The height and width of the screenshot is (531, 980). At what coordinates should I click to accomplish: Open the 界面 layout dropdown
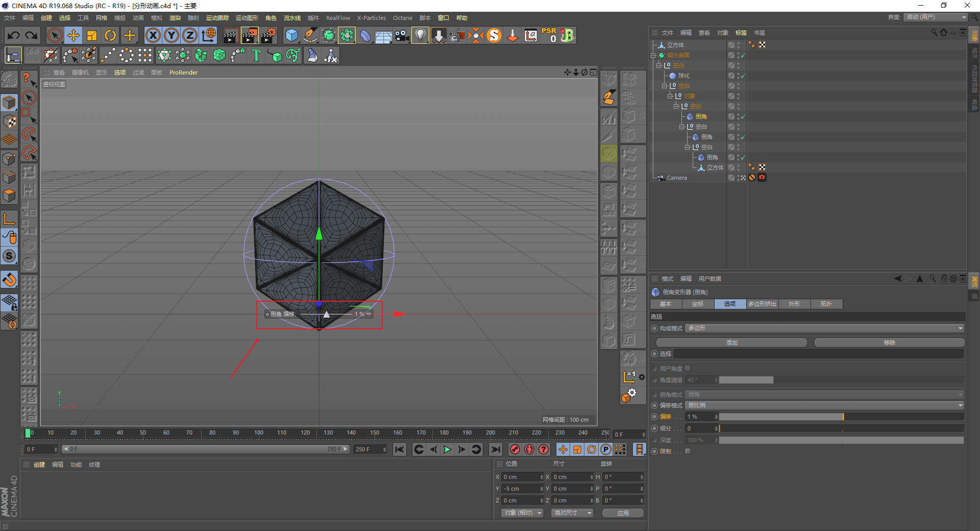[x=936, y=17]
